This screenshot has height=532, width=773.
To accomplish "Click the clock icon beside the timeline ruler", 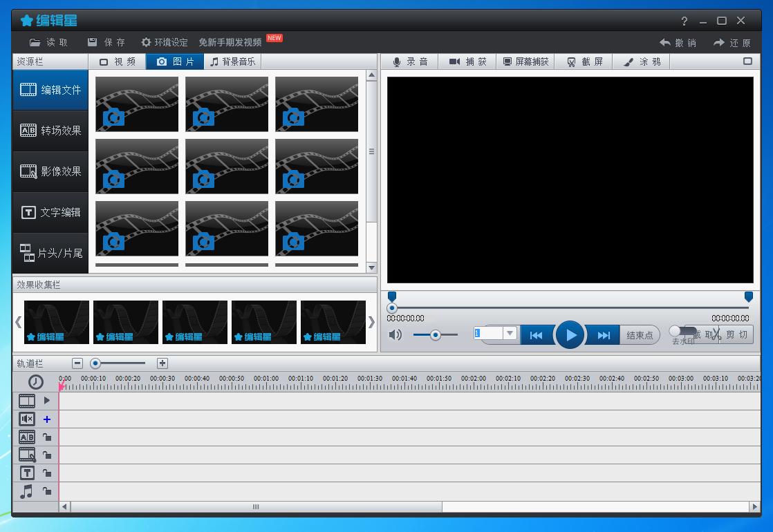I will (35, 382).
